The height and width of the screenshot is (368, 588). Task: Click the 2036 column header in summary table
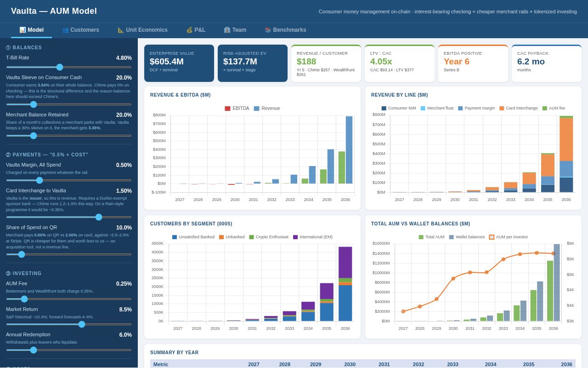coord(566,364)
